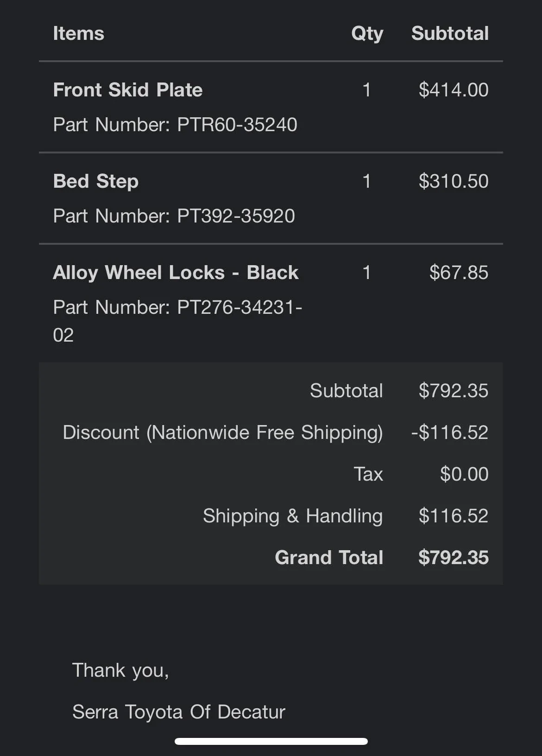
Task: Click the Shipping & Handling label
Action: click(293, 516)
